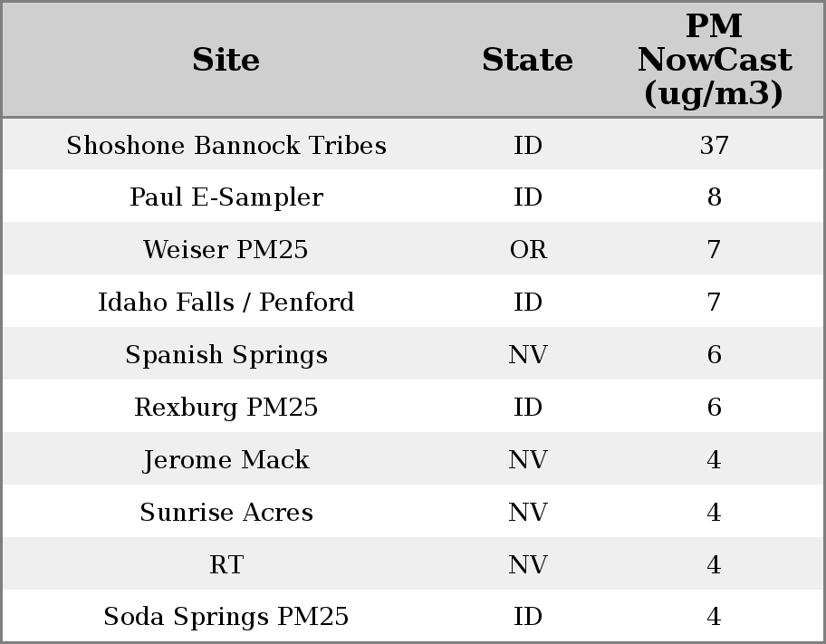Click the NowCast value 37
826x644 pixels.
(x=714, y=146)
